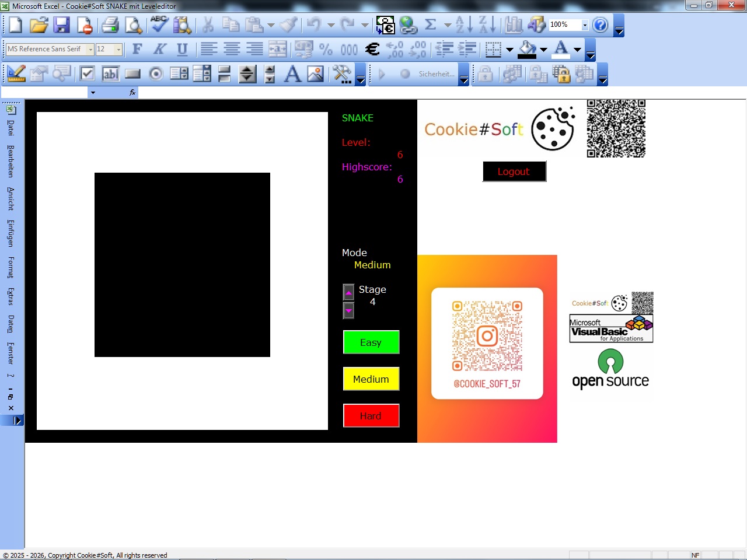Open the font name dropdown

click(x=90, y=50)
